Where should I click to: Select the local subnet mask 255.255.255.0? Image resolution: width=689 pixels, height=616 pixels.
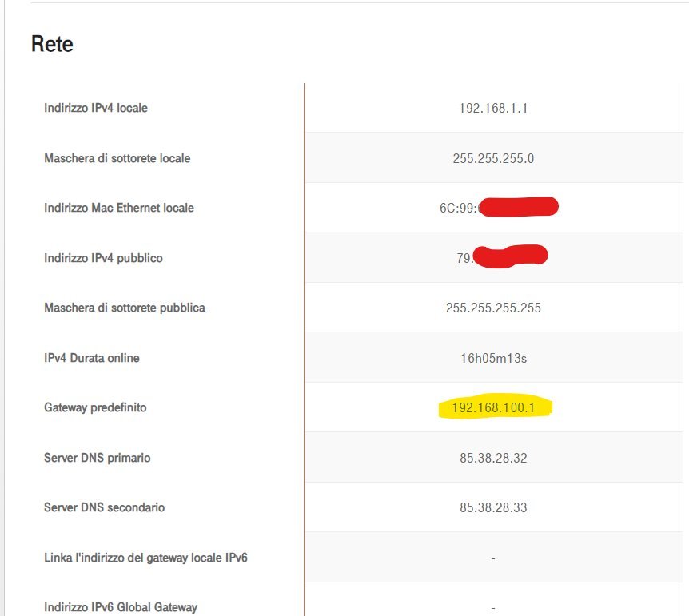click(x=493, y=158)
